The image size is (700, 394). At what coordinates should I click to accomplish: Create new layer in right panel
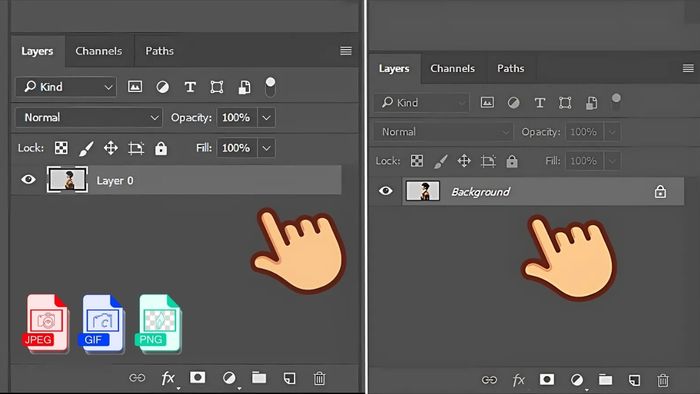click(x=634, y=380)
